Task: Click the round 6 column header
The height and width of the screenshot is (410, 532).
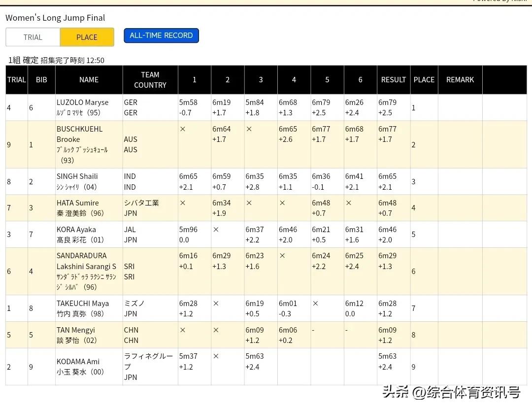Action: (360, 79)
